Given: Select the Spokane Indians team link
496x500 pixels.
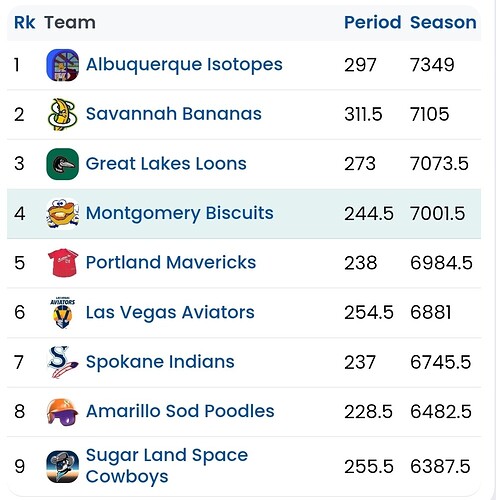Looking at the screenshot, I should pos(160,362).
